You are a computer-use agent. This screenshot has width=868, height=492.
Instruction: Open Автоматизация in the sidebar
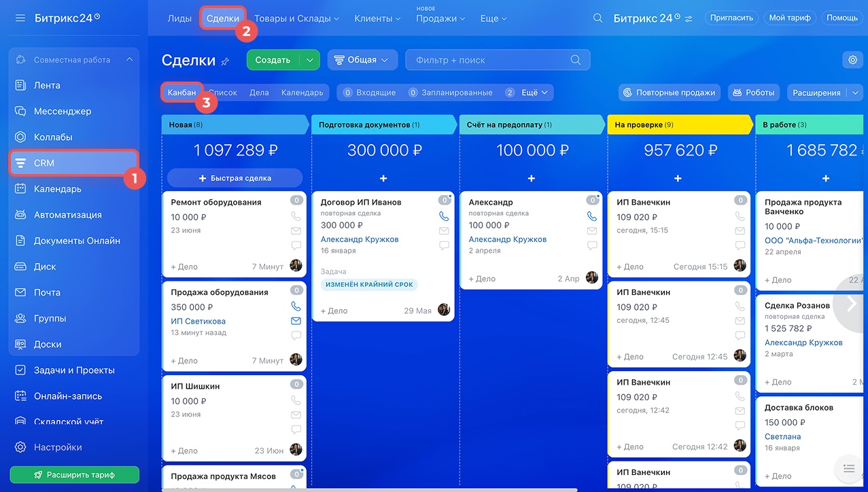(x=68, y=215)
